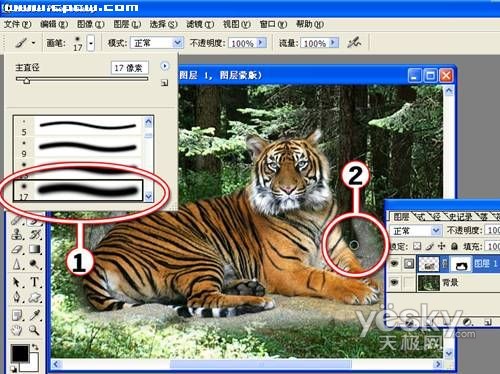Click the brush tool preset icon
Screen dimensions: 500x374
[x=21, y=43]
